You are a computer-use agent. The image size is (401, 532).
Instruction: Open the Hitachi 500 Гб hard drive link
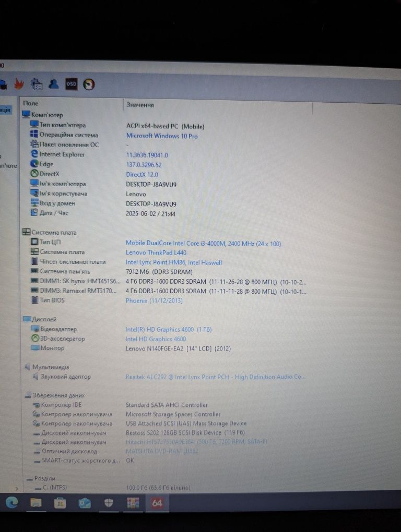(196, 441)
